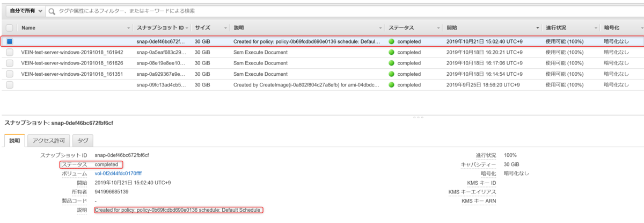Screen dimensions: 644x223
Task: Click 'Created for policy' description cell in table
Action: pyautogui.click(x=307, y=41)
